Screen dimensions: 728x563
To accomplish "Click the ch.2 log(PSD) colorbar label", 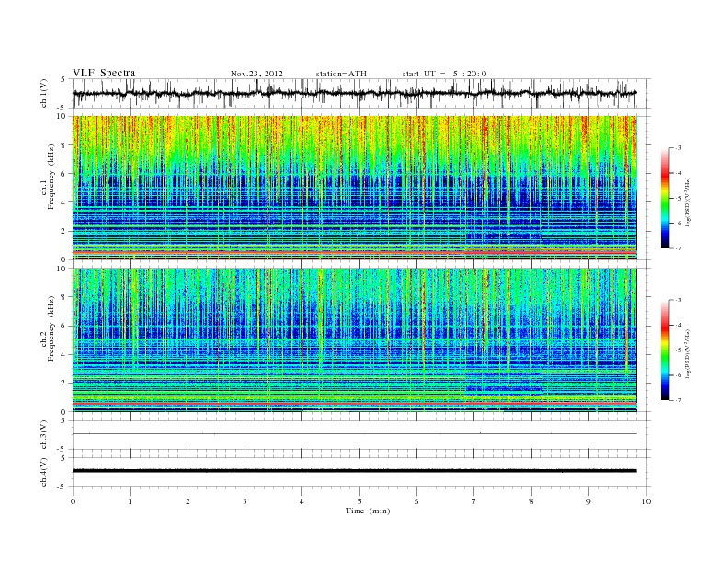I will point(688,354).
